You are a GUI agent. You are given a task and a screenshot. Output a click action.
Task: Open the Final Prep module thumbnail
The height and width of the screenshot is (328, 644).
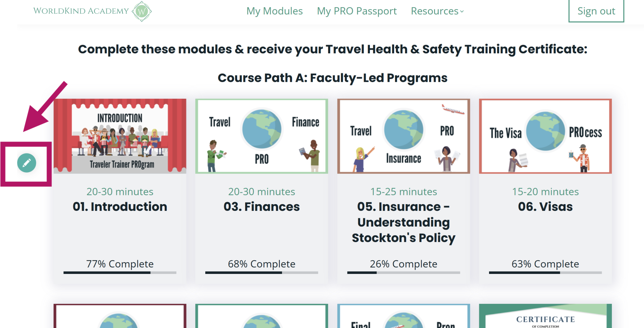tap(404, 316)
